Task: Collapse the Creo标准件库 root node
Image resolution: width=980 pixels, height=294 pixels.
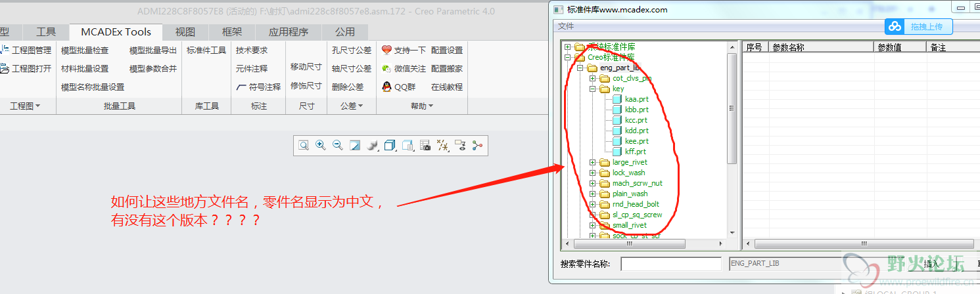Action: [568, 57]
